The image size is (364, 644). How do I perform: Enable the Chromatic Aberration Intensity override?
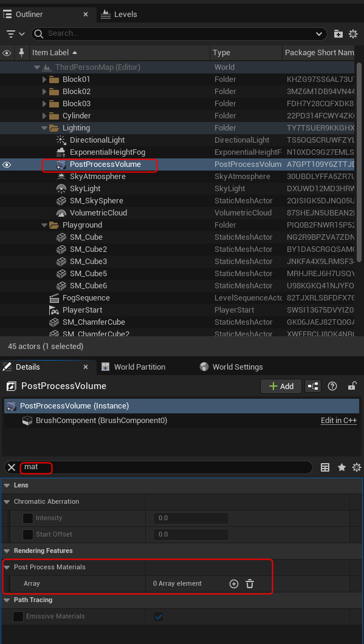pos(27,518)
